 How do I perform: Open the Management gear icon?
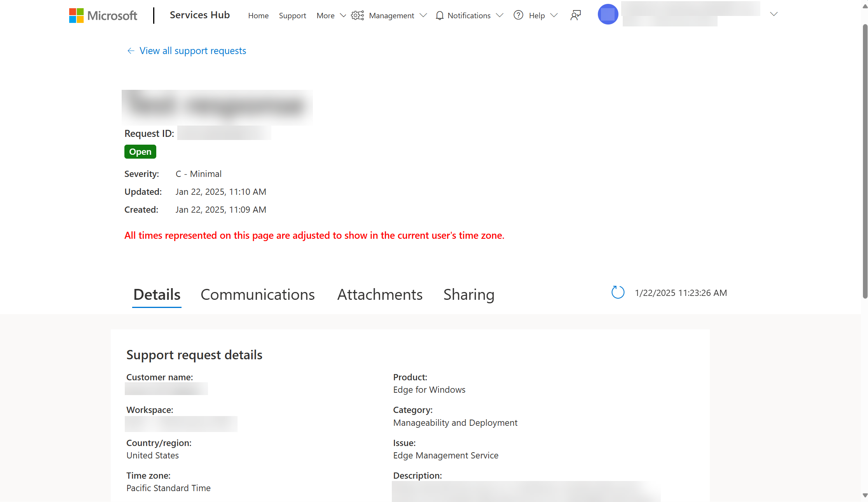(x=357, y=16)
